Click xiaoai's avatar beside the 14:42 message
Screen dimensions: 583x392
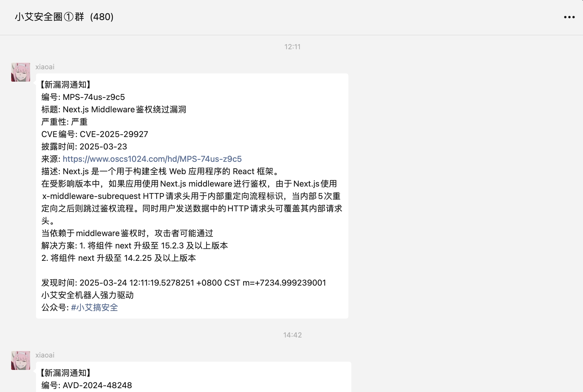point(21,360)
